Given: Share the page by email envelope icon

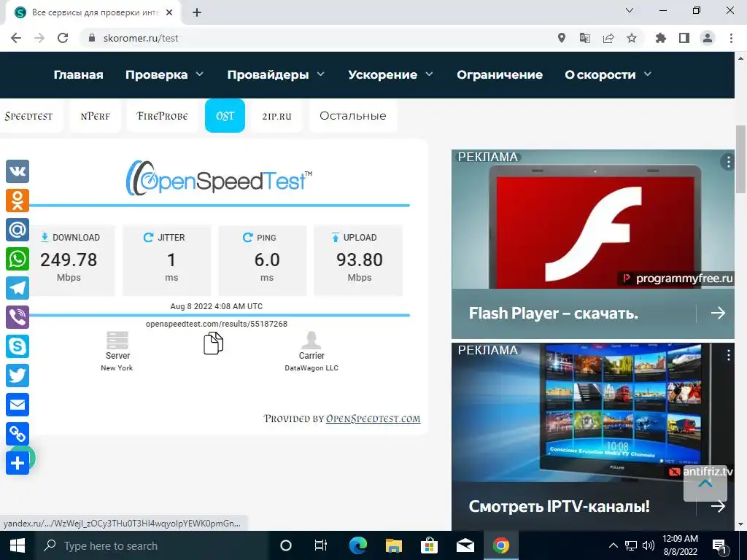Looking at the screenshot, I should [18, 405].
